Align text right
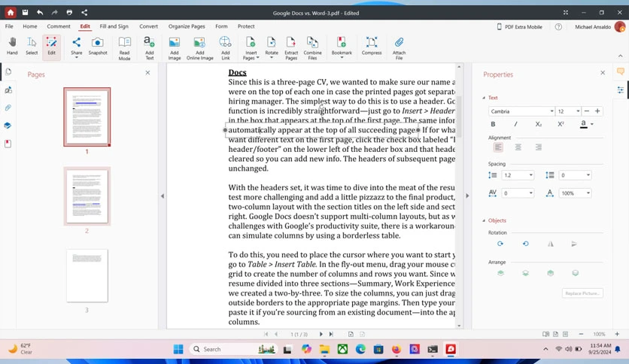The width and height of the screenshot is (629, 364). (539, 147)
